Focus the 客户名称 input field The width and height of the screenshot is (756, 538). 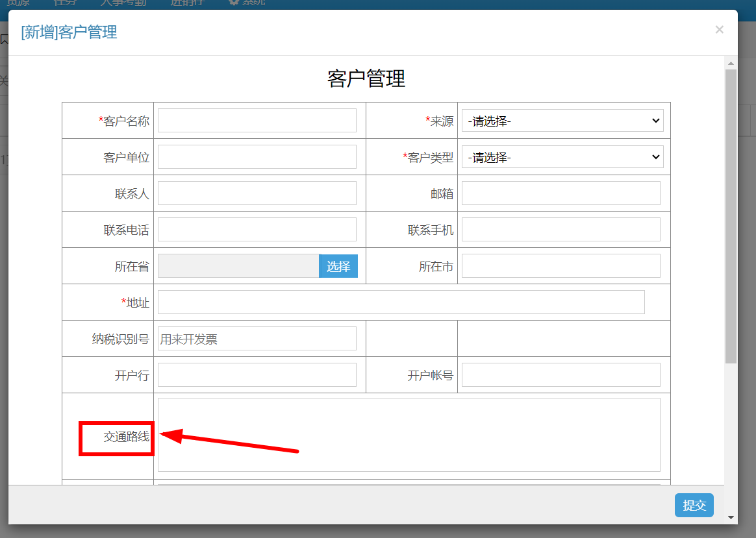point(257,121)
